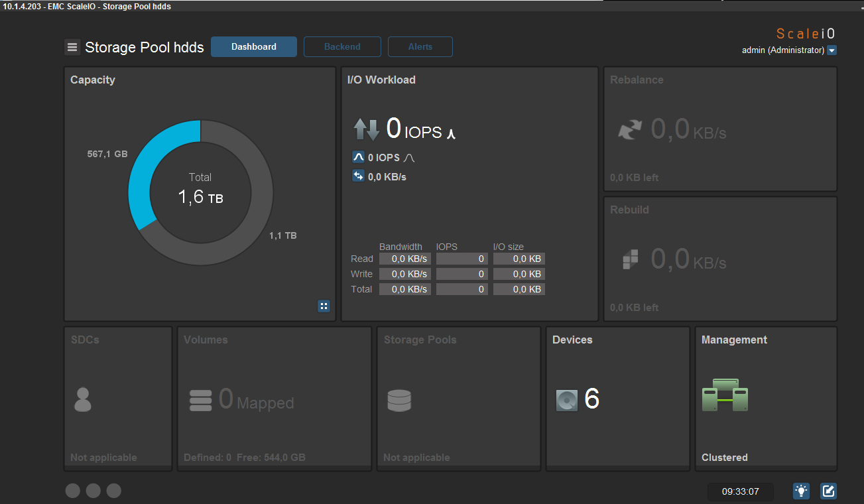Click the second gray circle indicator
864x504 pixels.
coord(93,491)
